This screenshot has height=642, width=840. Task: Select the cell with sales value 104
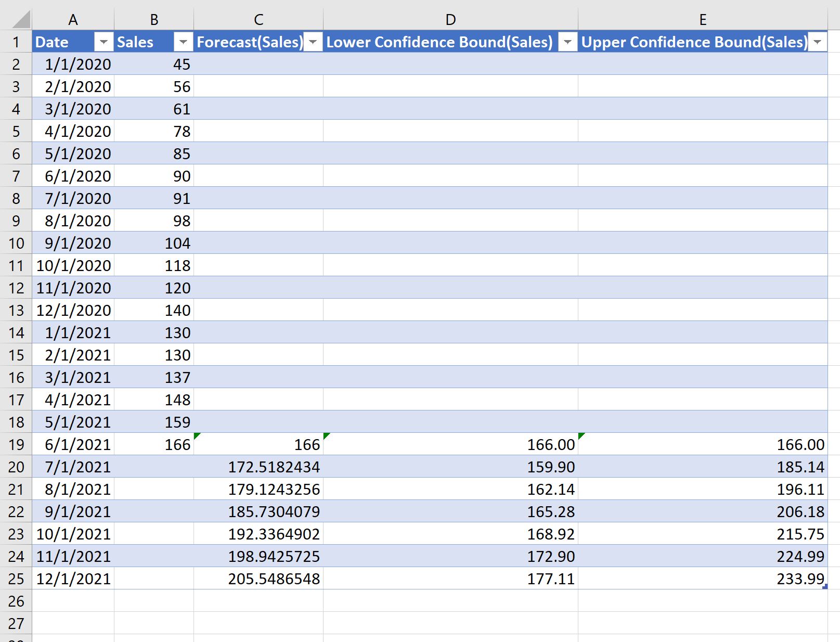pyautogui.click(x=154, y=243)
